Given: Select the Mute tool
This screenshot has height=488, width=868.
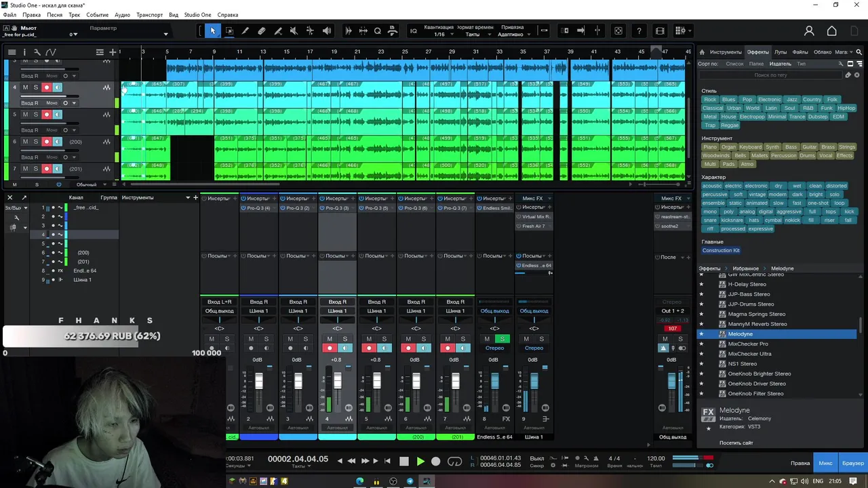Looking at the screenshot, I should point(294,30).
